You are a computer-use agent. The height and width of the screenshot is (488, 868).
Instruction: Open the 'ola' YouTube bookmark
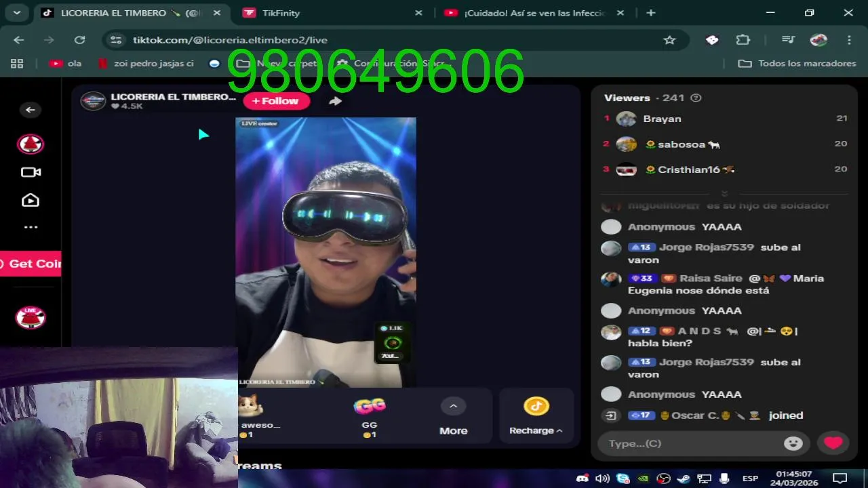click(66, 63)
